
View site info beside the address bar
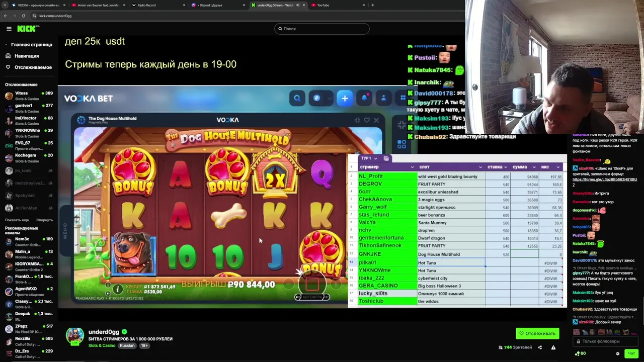click(34, 16)
